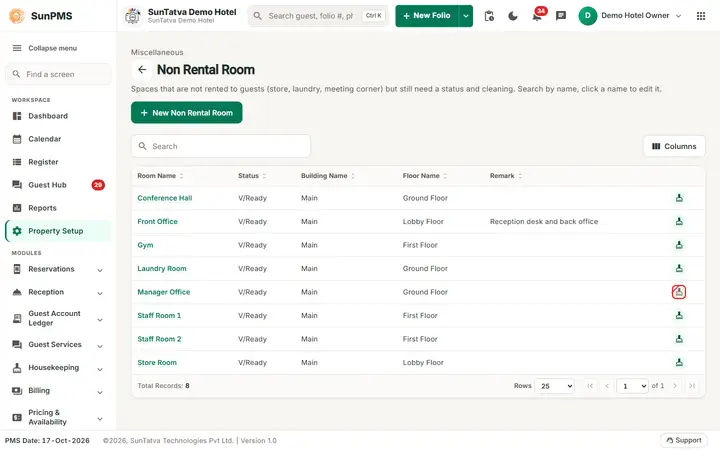
Task: Open the apps grid icon
Action: pos(701,16)
